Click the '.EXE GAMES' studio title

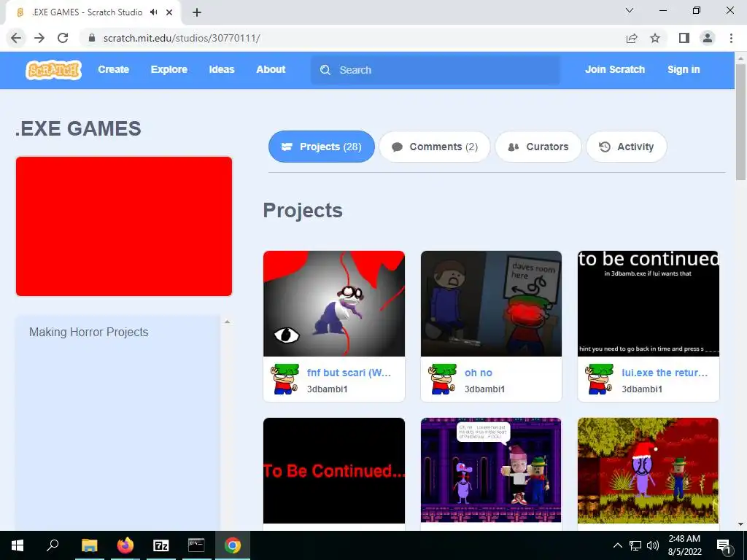(78, 128)
